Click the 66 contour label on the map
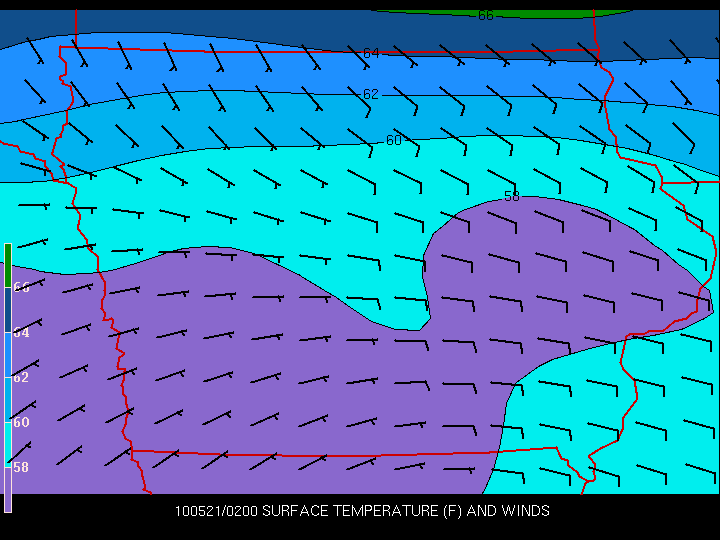The height and width of the screenshot is (540, 720). point(486,16)
